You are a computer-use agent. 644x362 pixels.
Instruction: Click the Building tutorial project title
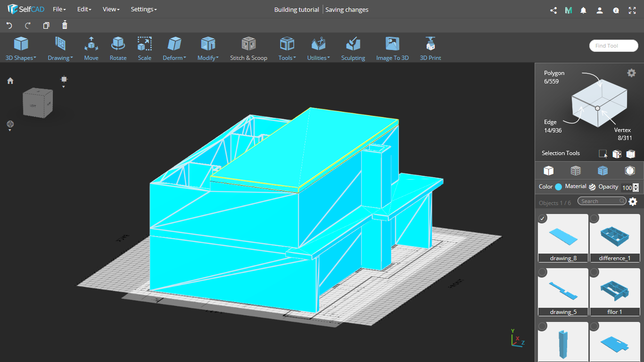[x=297, y=9]
